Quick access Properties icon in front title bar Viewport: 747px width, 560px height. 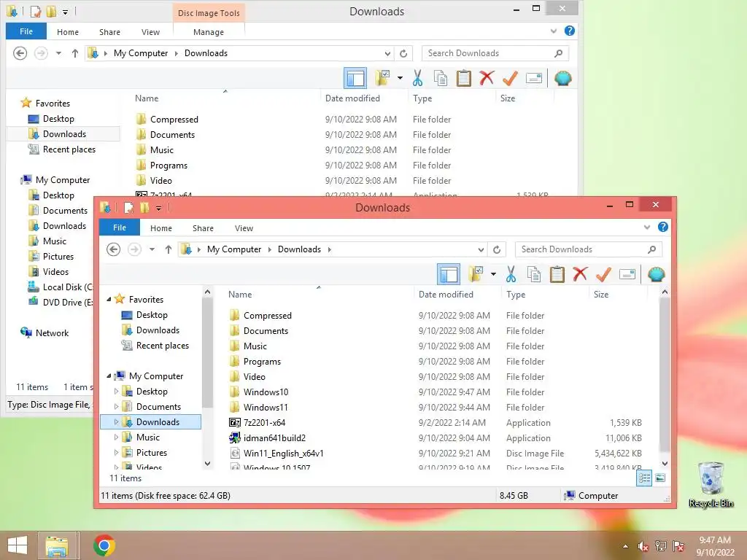point(128,208)
